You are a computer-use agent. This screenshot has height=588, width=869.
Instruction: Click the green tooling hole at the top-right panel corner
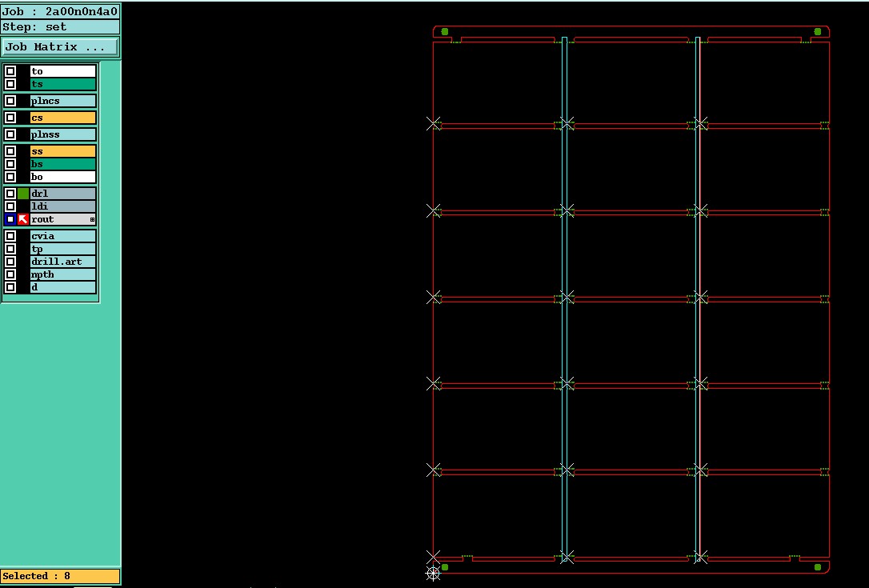pos(818,32)
